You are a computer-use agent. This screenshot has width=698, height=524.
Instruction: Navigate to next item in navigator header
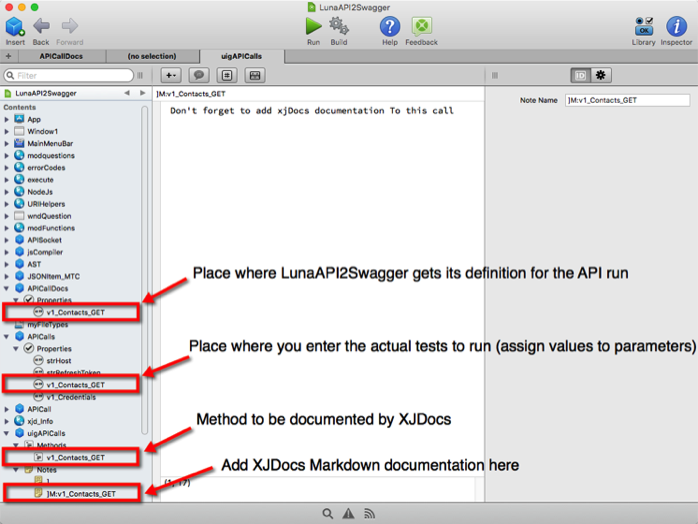142,93
